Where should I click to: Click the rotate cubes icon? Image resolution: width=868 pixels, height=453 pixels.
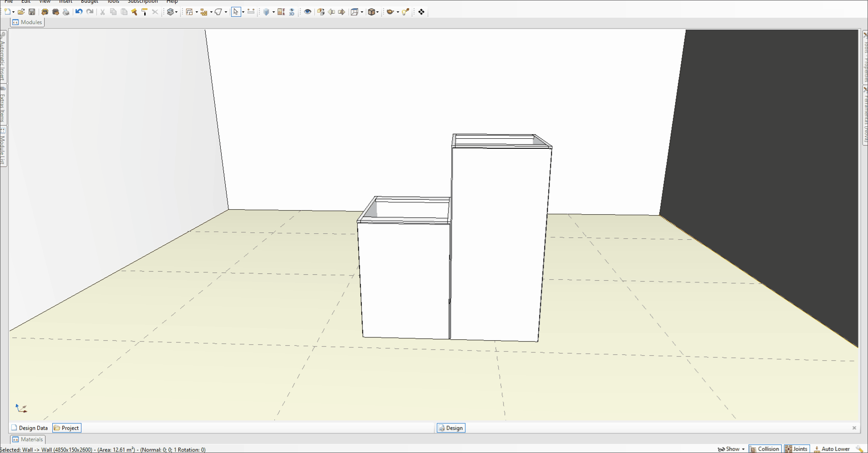[x=321, y=12]
